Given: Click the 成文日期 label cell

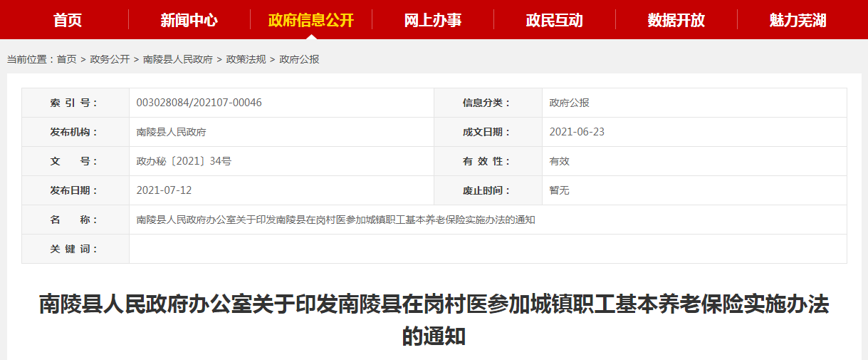Looking at the screenshot, I should (x=488, y=132).
